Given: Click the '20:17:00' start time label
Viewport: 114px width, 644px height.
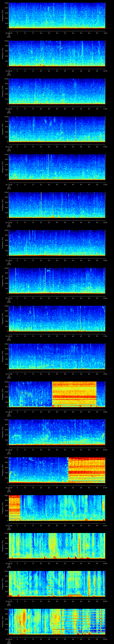Looking at the screenshot, I should (x=9, y=374).
